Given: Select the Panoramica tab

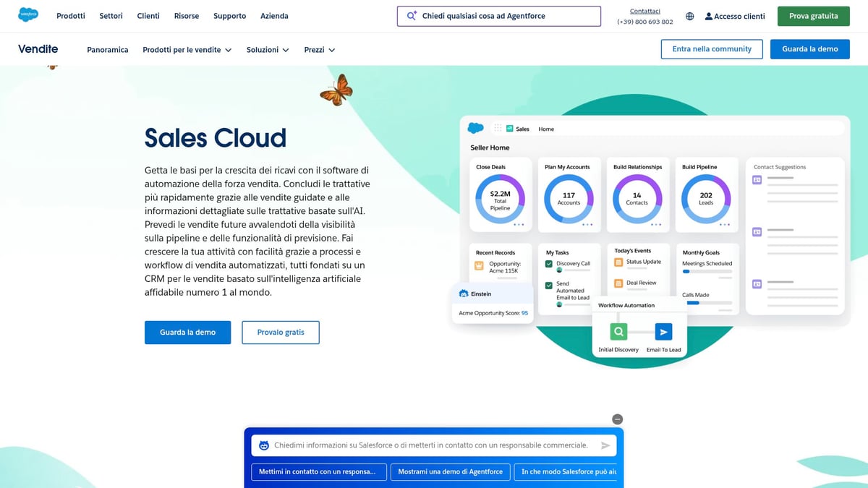Looking at the screenshot, I should (x=107, y=50).
